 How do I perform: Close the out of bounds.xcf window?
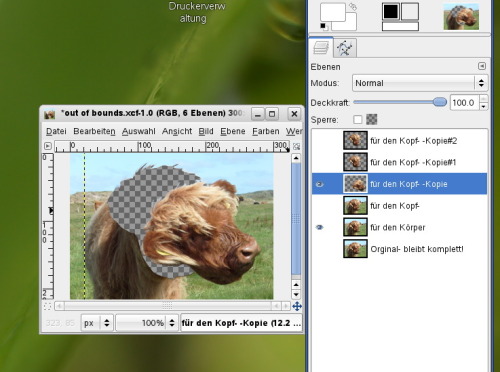point(294,114)
